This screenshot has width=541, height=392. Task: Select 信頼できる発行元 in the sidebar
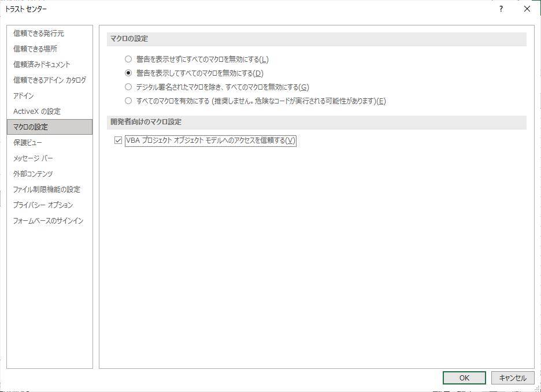click(36, 33)
